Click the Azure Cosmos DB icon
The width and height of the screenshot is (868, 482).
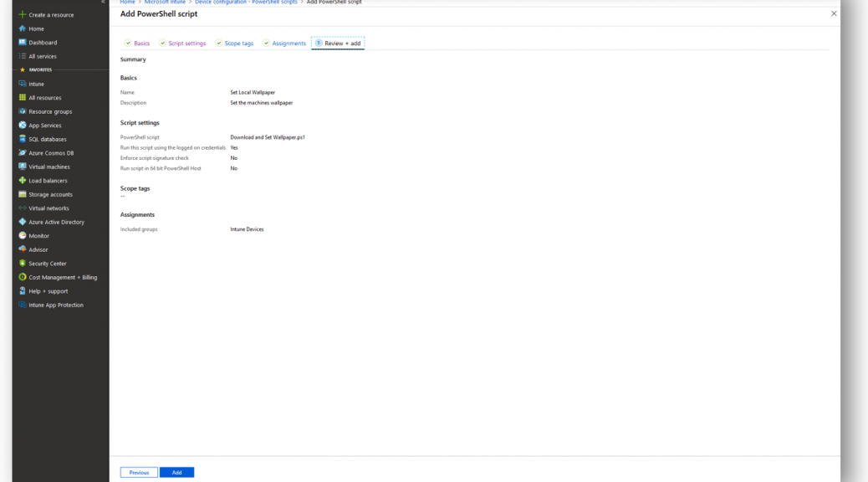pos(22,153)
